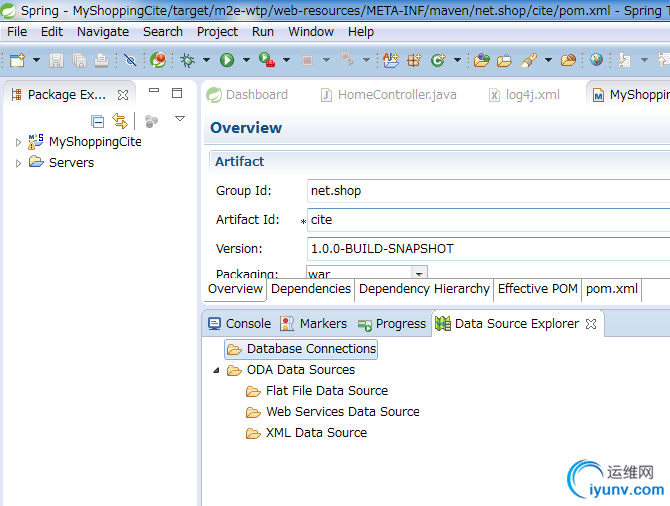The height and width of the screenshot is (506, 670).
Task: Click the green Run button icon
Action: coord(227,60)
